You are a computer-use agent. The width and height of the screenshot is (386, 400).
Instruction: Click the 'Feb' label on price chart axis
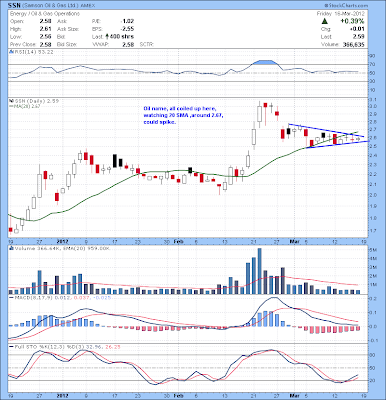pyautogui.click(x=179, y=241)
